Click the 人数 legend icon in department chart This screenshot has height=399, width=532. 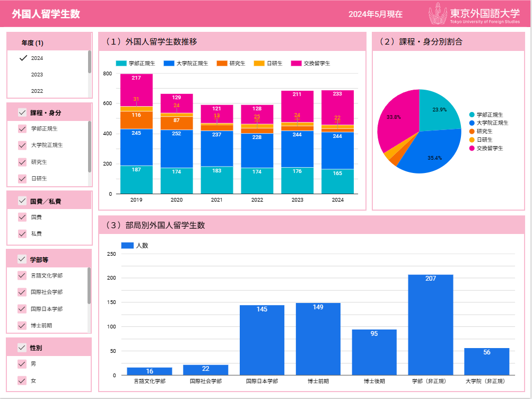[x=127, y=246]
